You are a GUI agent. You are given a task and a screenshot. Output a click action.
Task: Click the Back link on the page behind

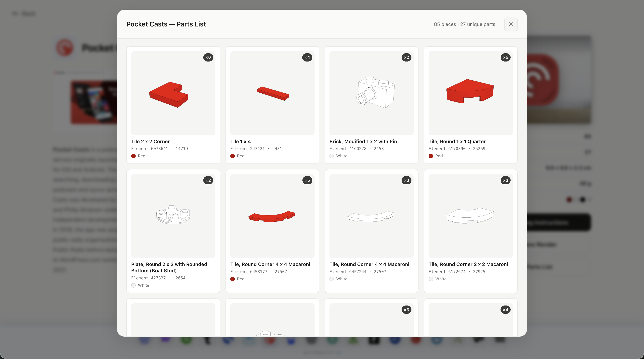click(x=24, y=13)
